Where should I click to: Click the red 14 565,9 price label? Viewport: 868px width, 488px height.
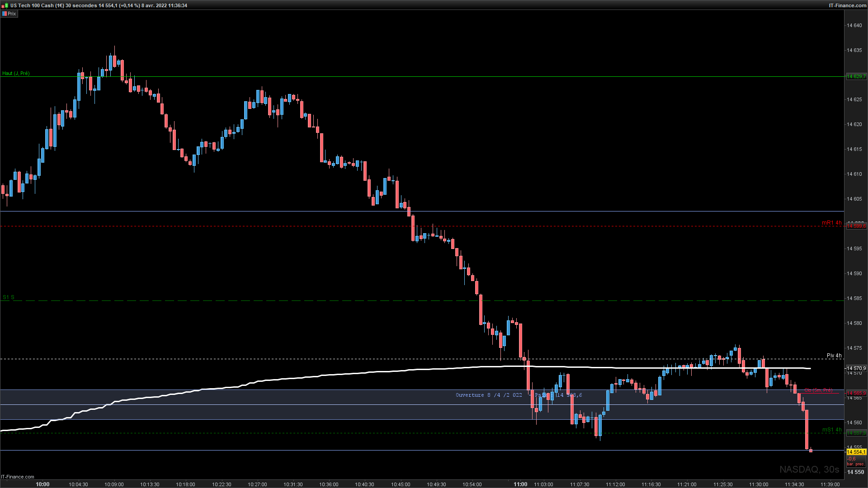point(856,393)
